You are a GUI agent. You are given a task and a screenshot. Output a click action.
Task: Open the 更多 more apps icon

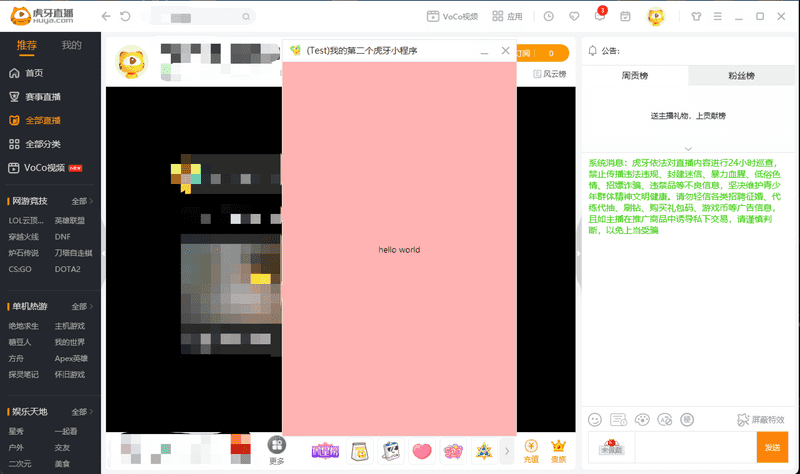tap(277, 449)
